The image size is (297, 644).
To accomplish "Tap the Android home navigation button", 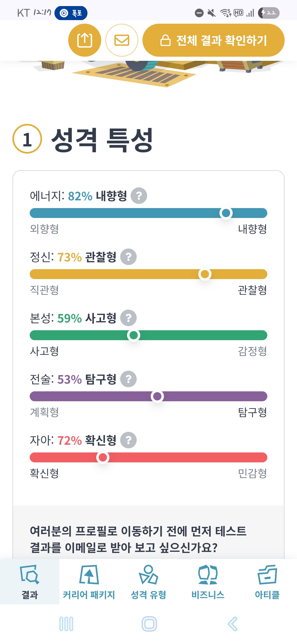I will click(x=149, y=624).
